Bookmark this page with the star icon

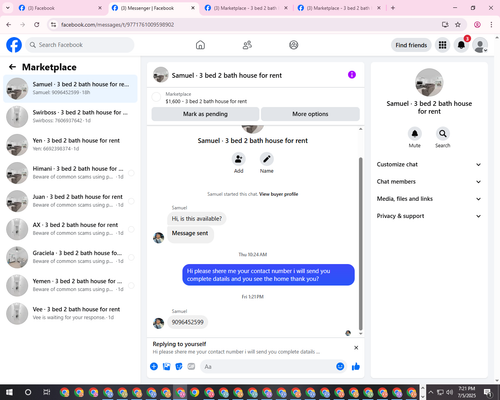tap(458, 24)
